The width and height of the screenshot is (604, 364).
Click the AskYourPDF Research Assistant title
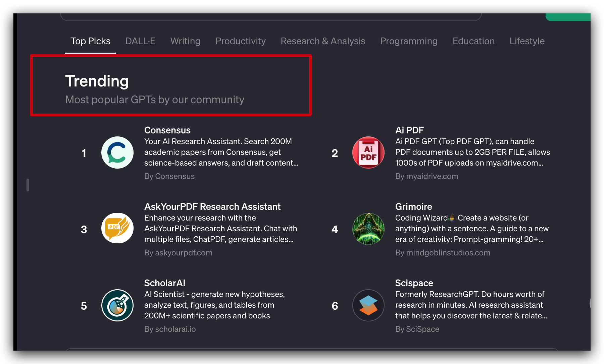pyautogui.click(x=212, y=207)
